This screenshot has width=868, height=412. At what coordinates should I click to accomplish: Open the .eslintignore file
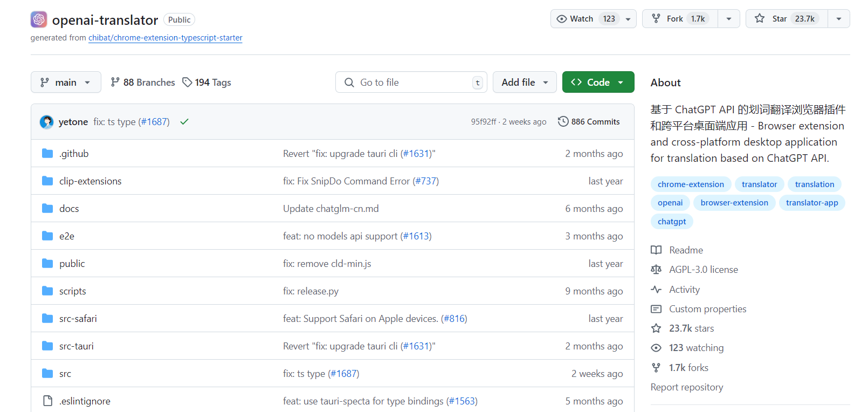pyautogui.click(x=85, y=401)
